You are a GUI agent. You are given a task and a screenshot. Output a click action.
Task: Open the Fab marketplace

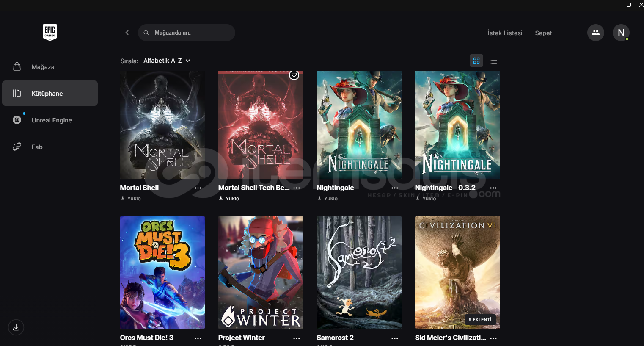click(50, 147)
